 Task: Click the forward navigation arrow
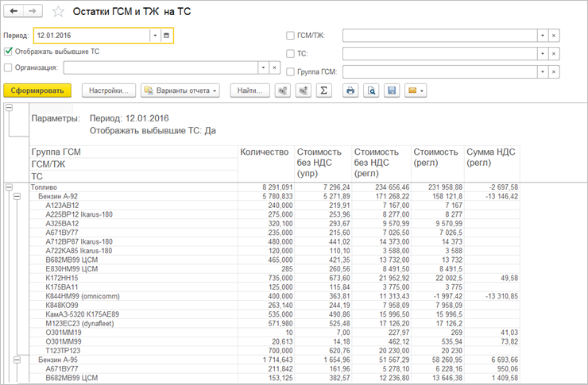click(33, 12)
